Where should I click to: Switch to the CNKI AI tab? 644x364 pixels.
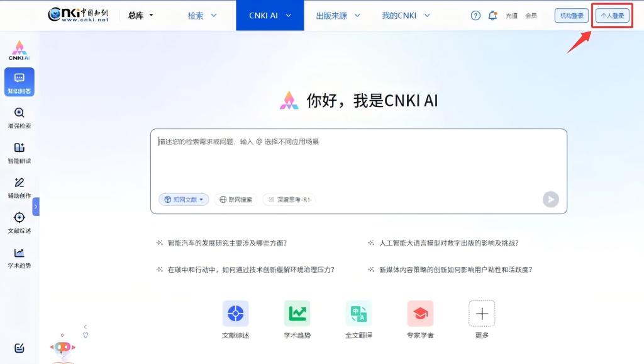coord(270,15)
